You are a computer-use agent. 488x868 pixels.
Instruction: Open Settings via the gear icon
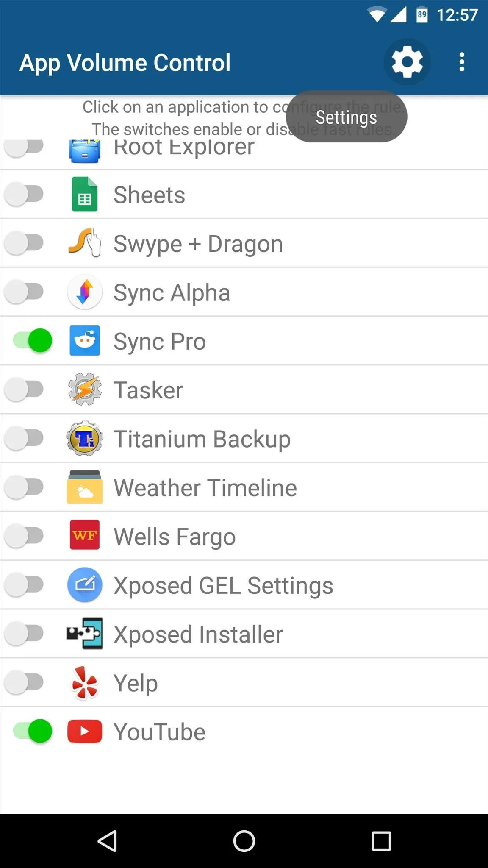(x=407, y=62)
